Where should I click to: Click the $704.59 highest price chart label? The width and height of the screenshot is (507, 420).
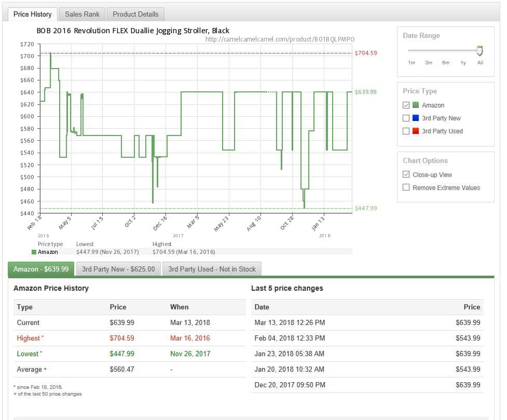point(366,53)
